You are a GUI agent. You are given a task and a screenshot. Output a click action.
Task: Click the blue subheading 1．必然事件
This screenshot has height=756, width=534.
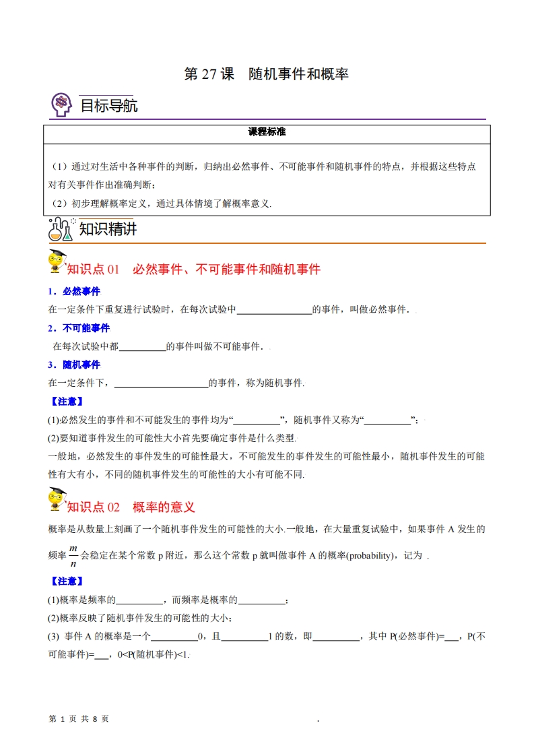(x=74, y=291)
